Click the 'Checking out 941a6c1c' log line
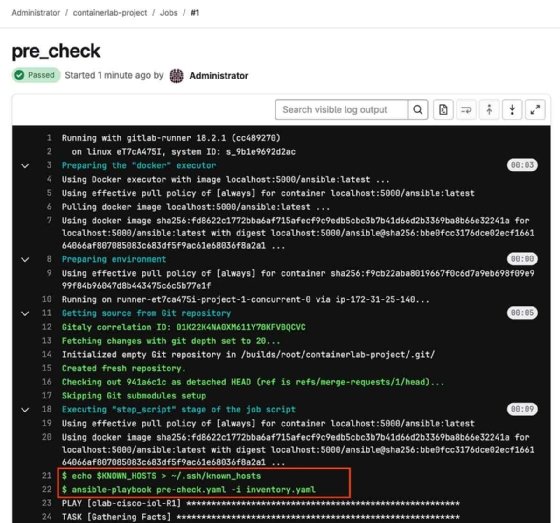This screenshot has width=560, height=523. 253,382
